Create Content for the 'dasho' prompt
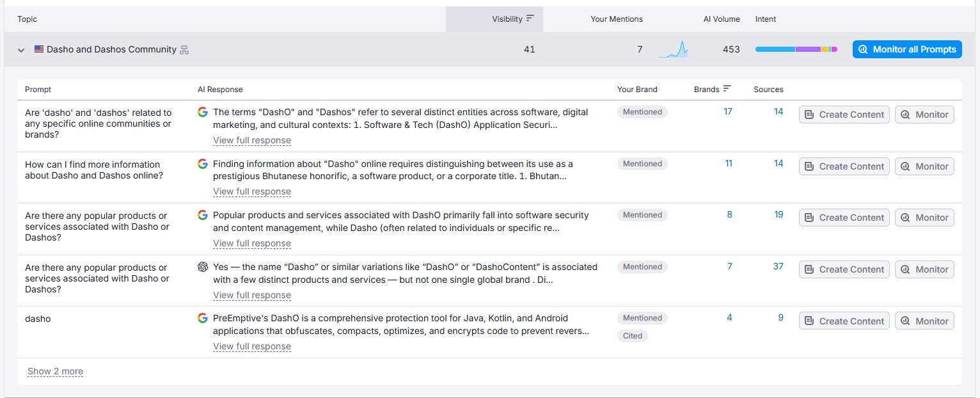The image size is (980, 398). [844, 321]
